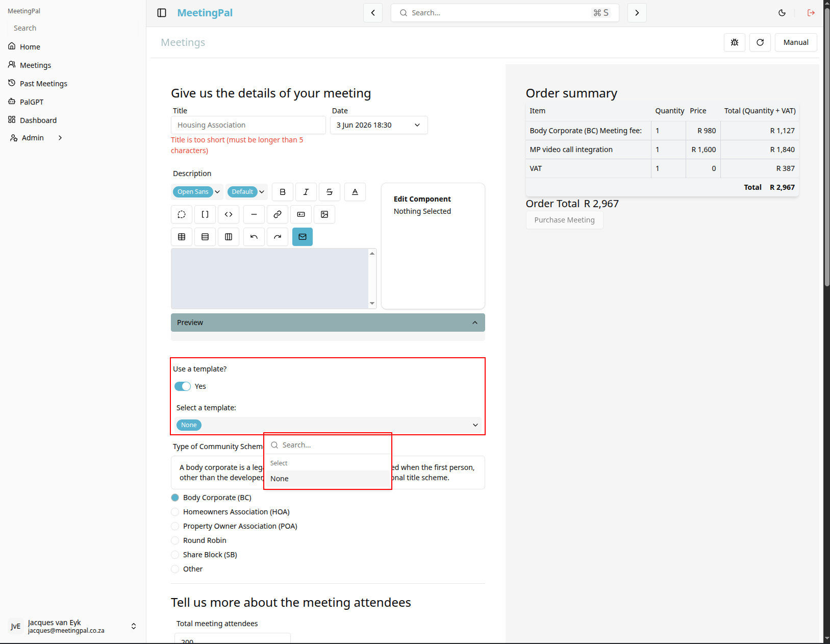Insert an image into the description
The width and height of the screenshot is (830, 644).
(x=324, y=214)
